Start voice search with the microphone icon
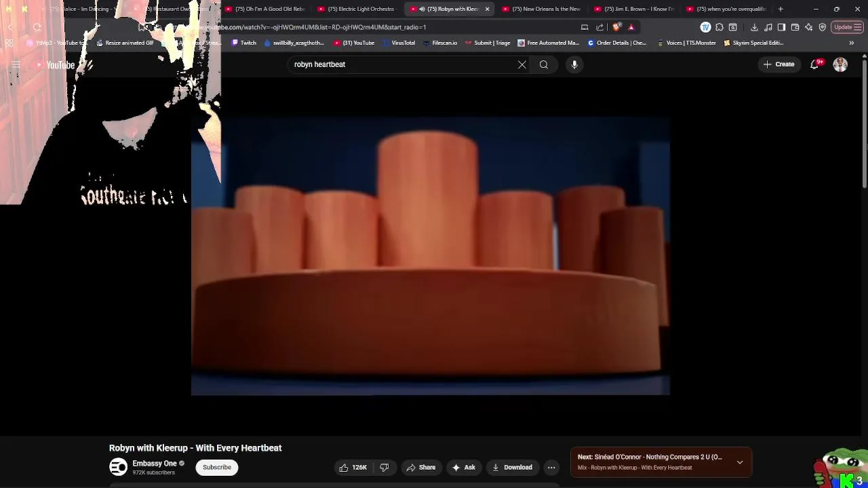This screenshot has width=868, height=488. [x=574, y=64]
